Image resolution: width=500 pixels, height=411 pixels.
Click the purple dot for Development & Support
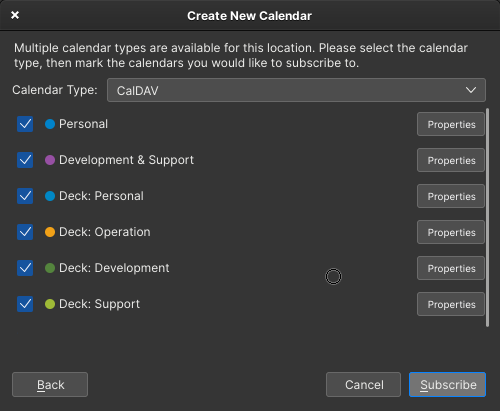coord(50,160)
